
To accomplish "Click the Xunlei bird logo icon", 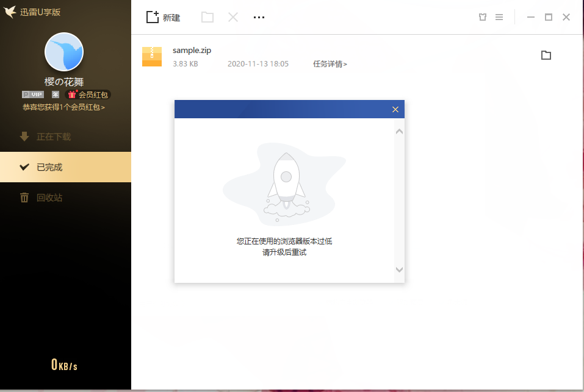I will point(10,12).
